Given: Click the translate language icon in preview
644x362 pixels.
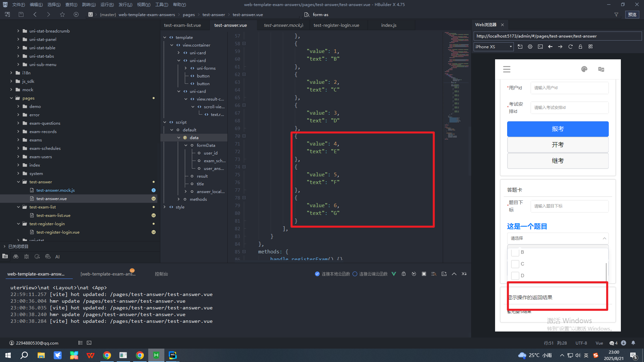Looking at the screenshot, I should click(601, 69).
